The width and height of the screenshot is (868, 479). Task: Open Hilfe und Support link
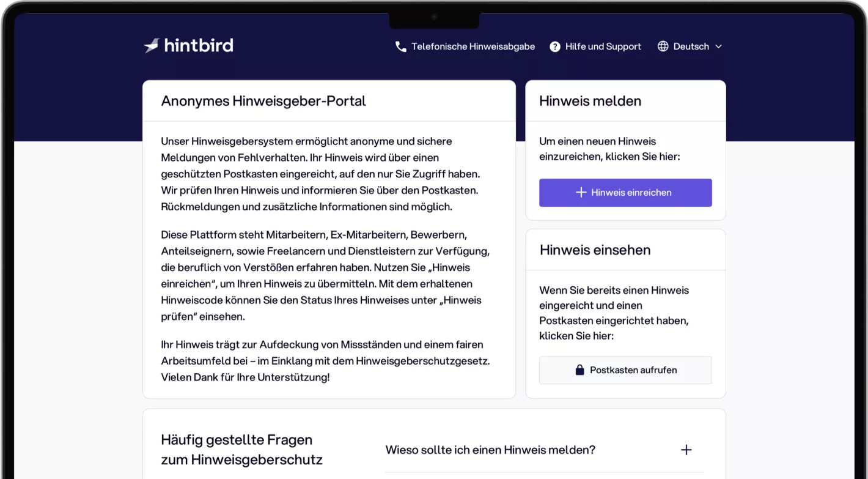point(595,46)
